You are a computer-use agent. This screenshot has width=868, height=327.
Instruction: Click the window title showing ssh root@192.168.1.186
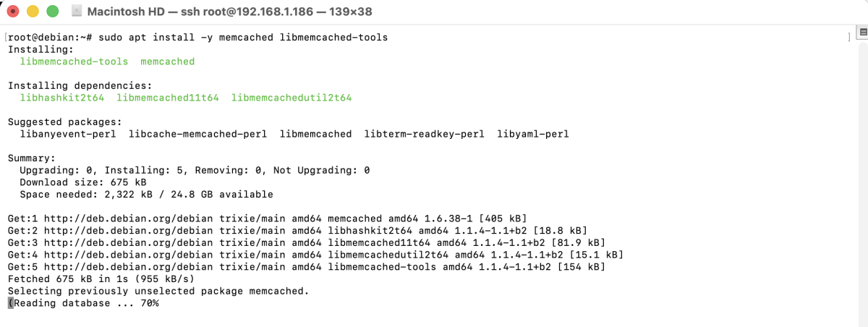tap(239, 12)
